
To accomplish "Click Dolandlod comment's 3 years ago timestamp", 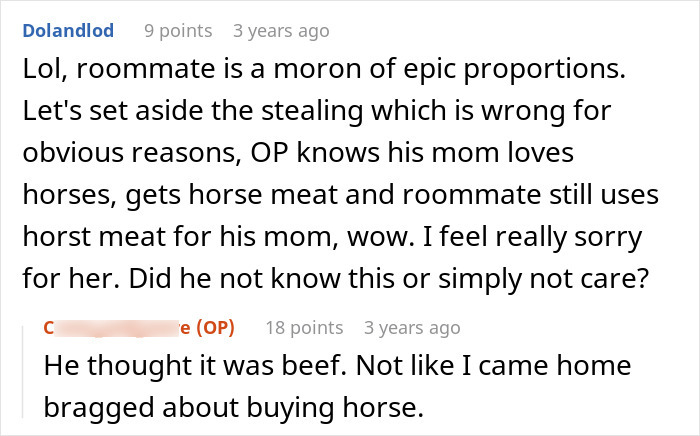I will [280, 31].
